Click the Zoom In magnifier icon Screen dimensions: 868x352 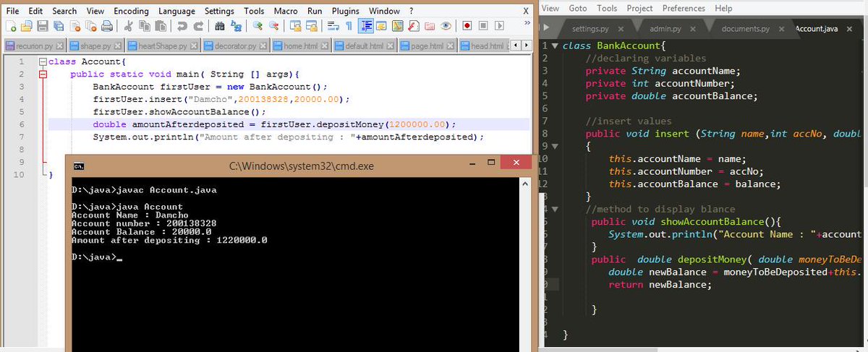pos(258,26)
